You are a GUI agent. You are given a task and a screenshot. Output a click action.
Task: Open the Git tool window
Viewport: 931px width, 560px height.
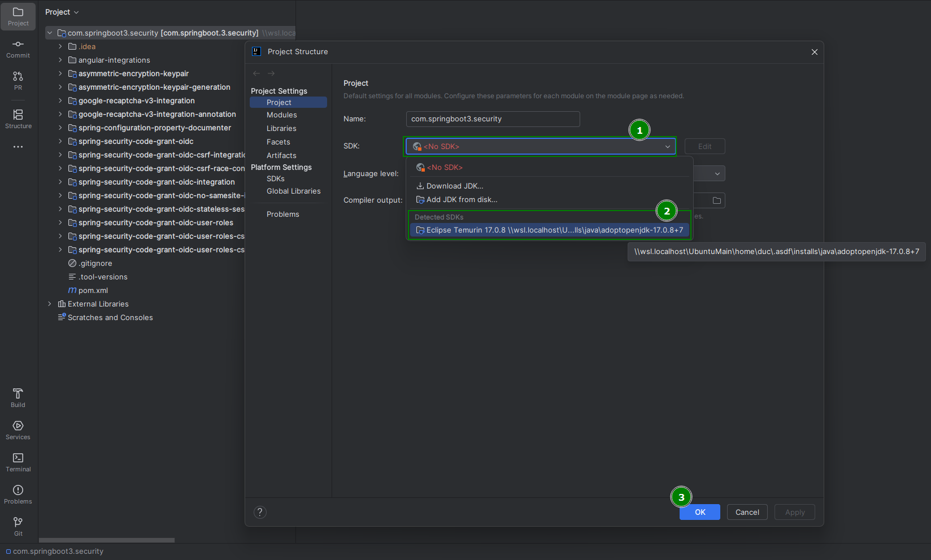(18, 527)
